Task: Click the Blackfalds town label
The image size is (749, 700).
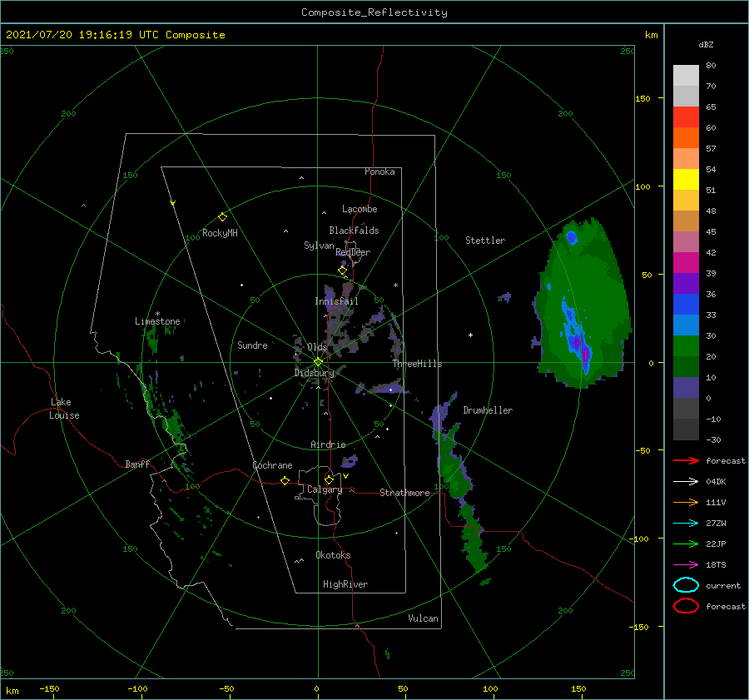Action: (x=354, y=231)
